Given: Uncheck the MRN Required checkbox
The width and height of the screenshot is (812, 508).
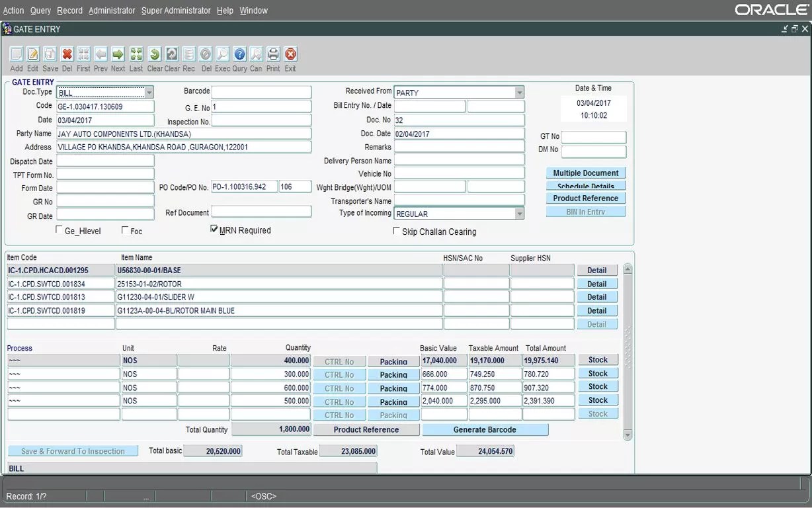Looking at the screenshot, I should [x=214, y=230].
